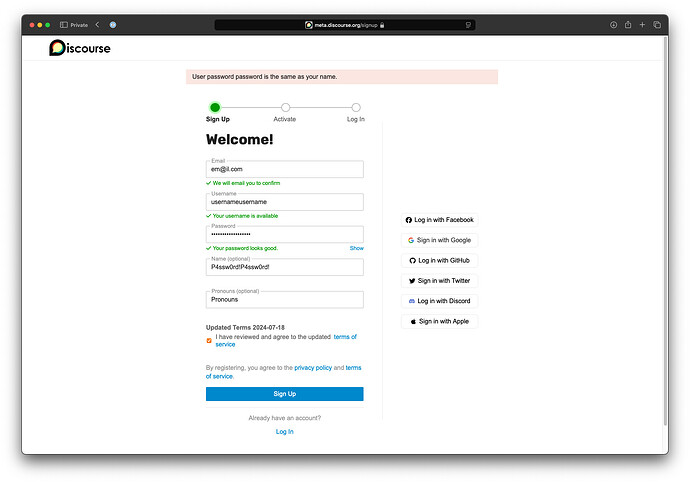
Task: Click the Log In link at bottom
Action: (285, 431)
